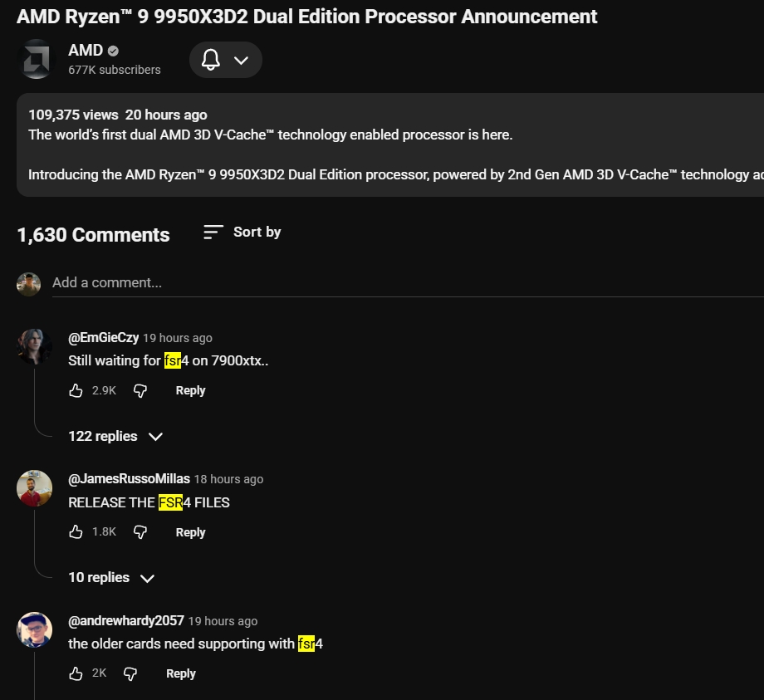Like the comment by @andrewhardy2057

coord(76,673)
